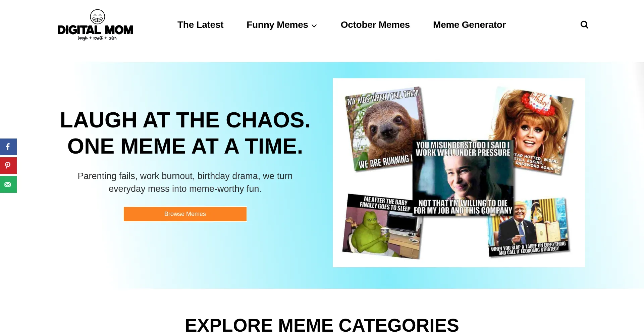Go to The Latest page
Image resolution: width=644 pixels, height=333 pixels.
click(200, 25)
